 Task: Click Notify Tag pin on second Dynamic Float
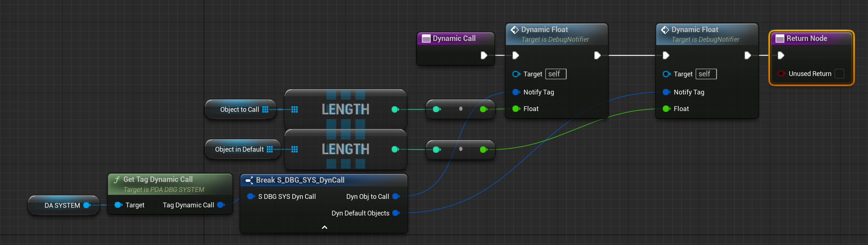click(x=666, y=92)
